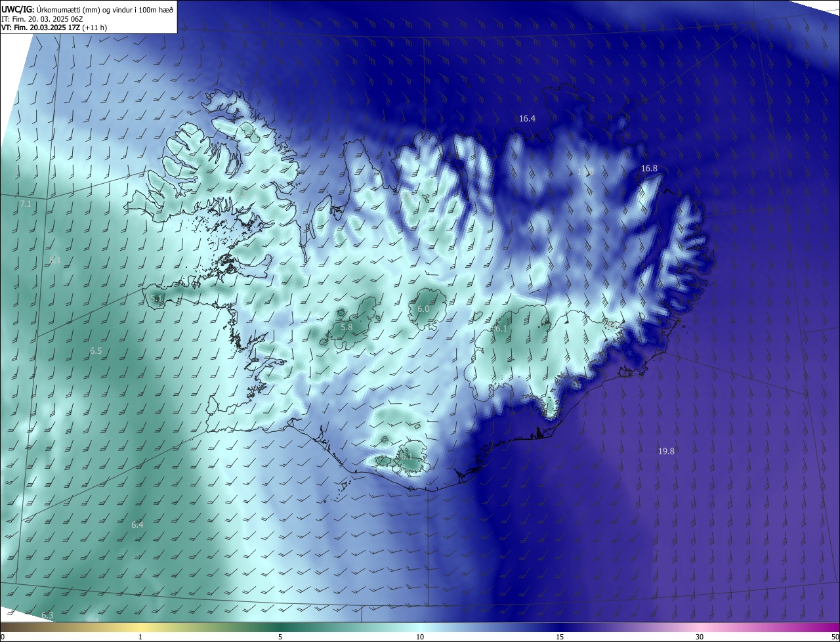Screen dimensions: 840x642
Task: Click the 16.4 value on the map
Action: click(527, 119)
